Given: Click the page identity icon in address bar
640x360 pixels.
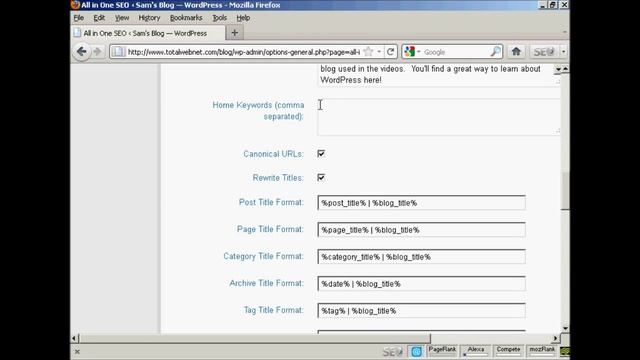Looking at the screenshot, I should click(118, 52).
